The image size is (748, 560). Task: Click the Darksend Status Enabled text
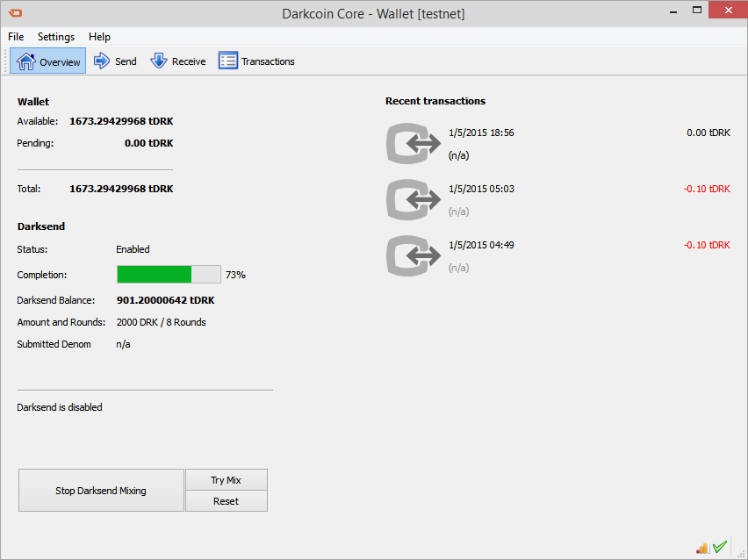pos(133,249)
